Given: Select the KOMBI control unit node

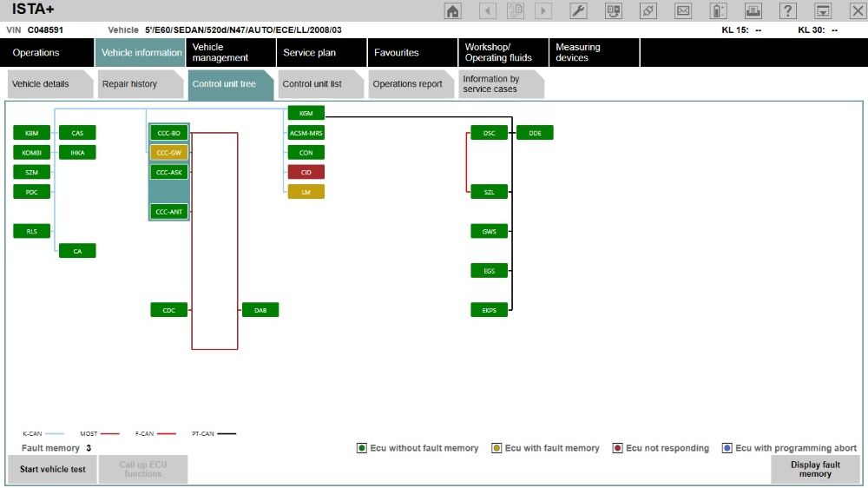Looking at the screenshot, I should [31, 152].
